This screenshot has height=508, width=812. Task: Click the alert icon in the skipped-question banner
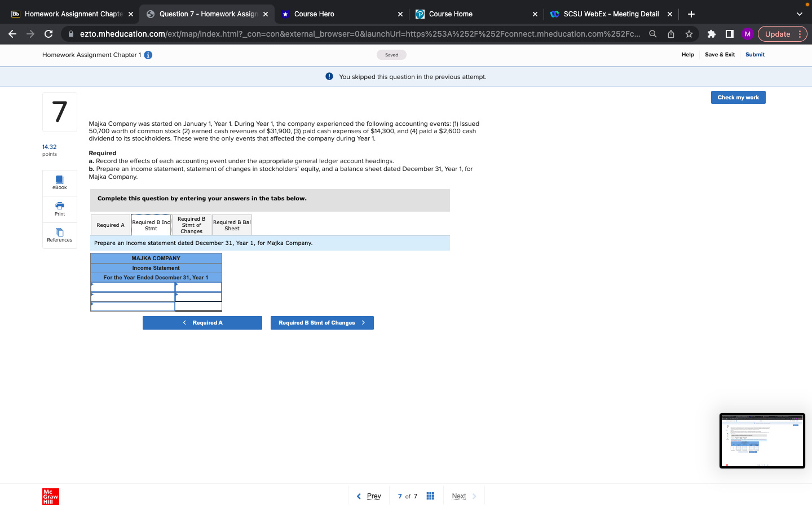(x=329, y=76)
